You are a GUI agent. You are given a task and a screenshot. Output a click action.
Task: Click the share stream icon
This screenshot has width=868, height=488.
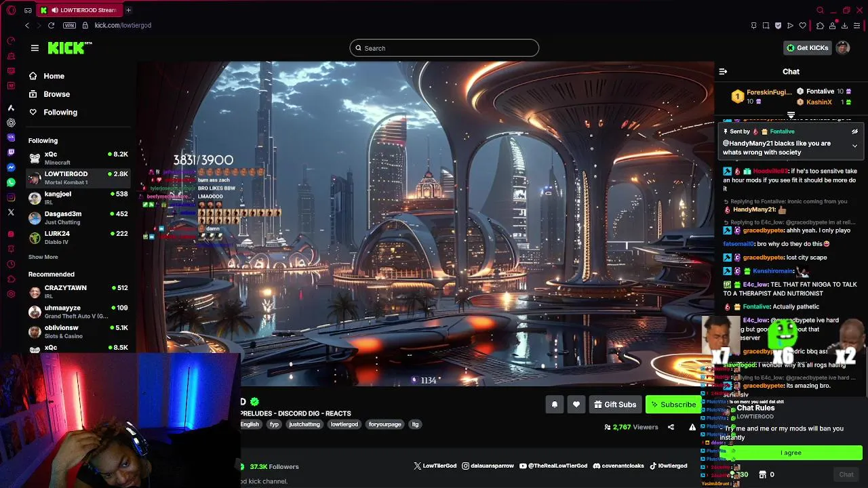671,427
